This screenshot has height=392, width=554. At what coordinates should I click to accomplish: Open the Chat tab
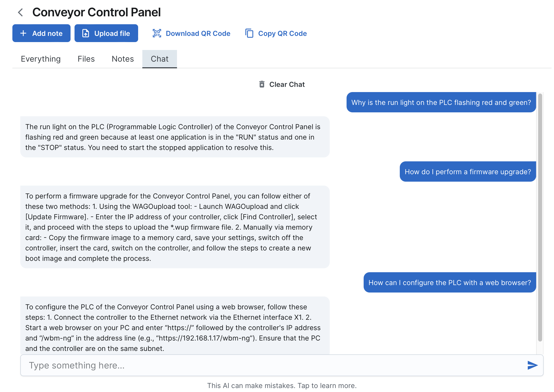point(160,59)
